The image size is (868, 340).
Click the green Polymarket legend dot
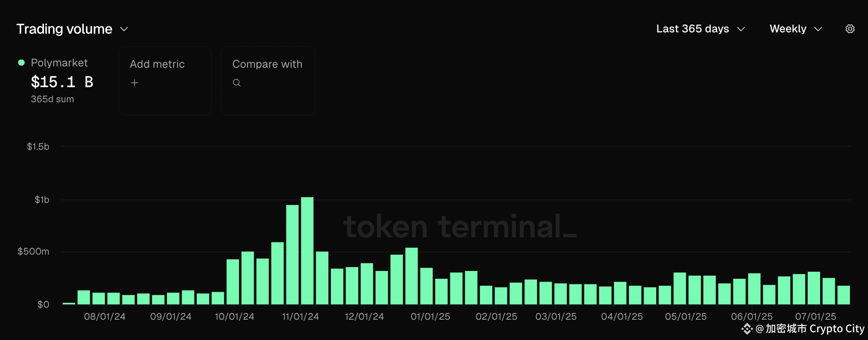(x=21, y=63)
